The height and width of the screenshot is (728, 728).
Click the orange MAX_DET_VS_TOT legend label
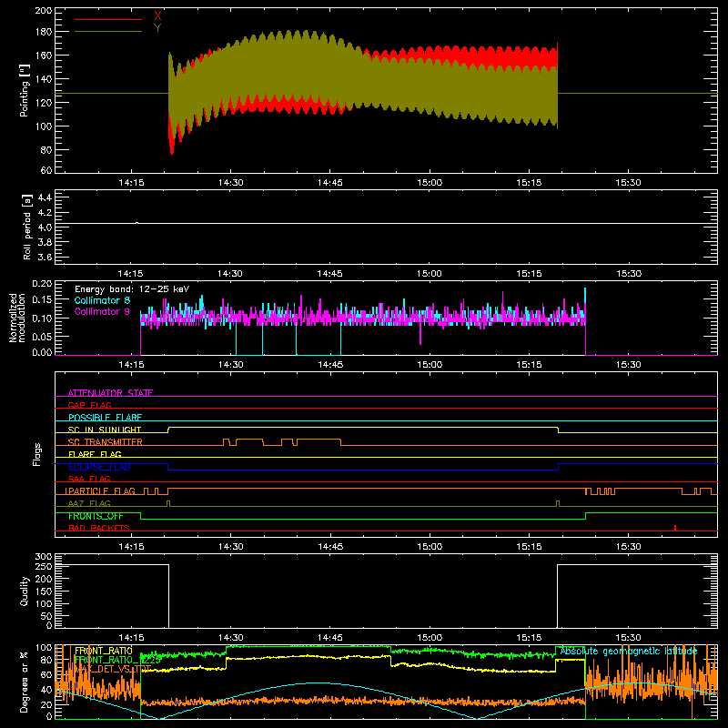pos(113,669)
